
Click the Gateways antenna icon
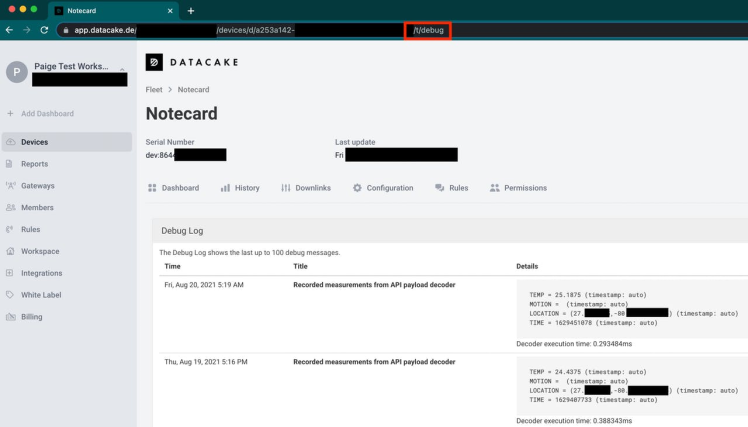pyautogui.click(x=10, y=186)
